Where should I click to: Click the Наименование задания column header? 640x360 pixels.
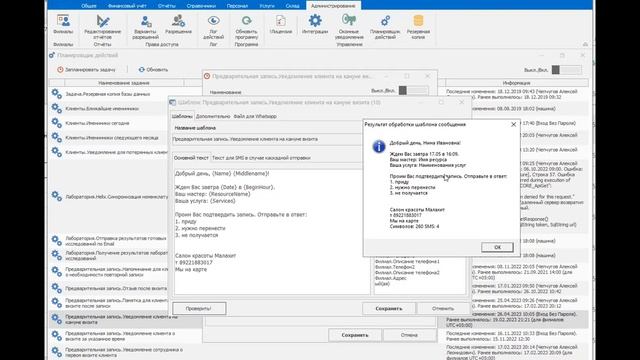pos(124,83)
